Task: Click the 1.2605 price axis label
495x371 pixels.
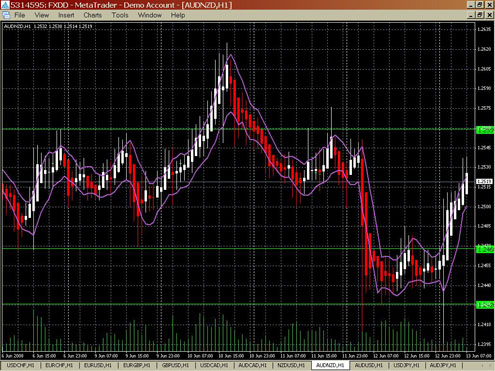Action: [484, 69]
